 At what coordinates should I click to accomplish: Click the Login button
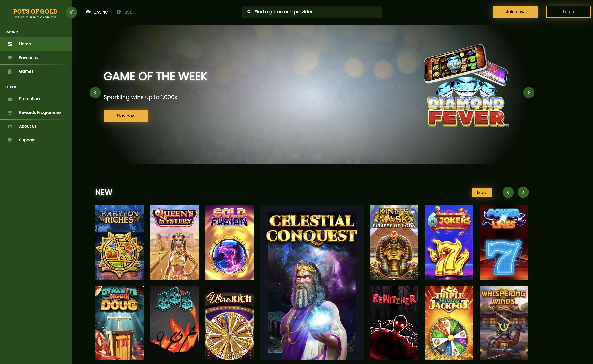coord(568,12)
